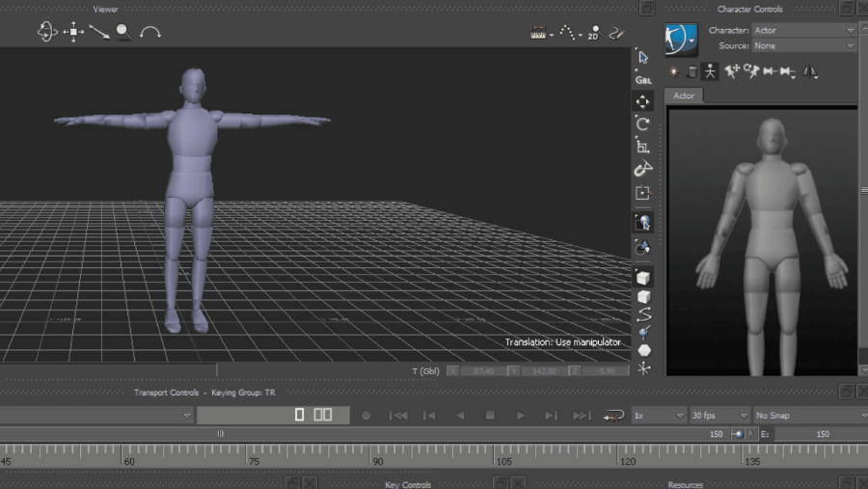Click the viewer zoom magnifier icon
868x489 pixels.
point(123,32)
